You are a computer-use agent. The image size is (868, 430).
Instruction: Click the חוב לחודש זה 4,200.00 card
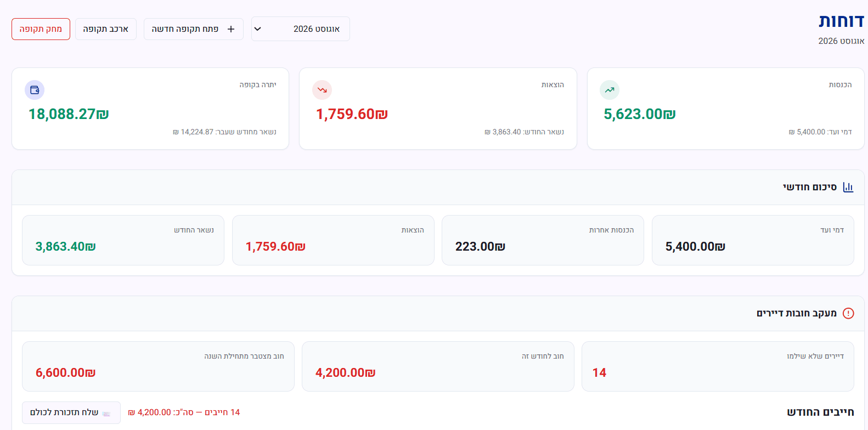click(x=438, y=366)
